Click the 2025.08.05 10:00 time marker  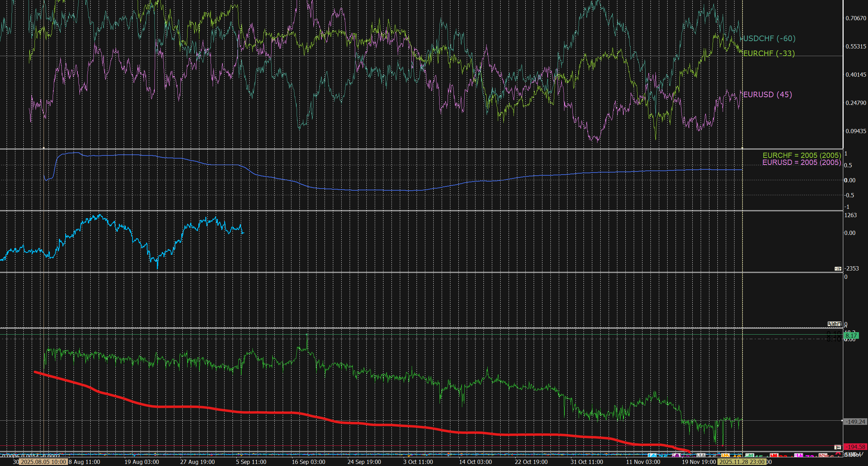click(x=43, y=462)
